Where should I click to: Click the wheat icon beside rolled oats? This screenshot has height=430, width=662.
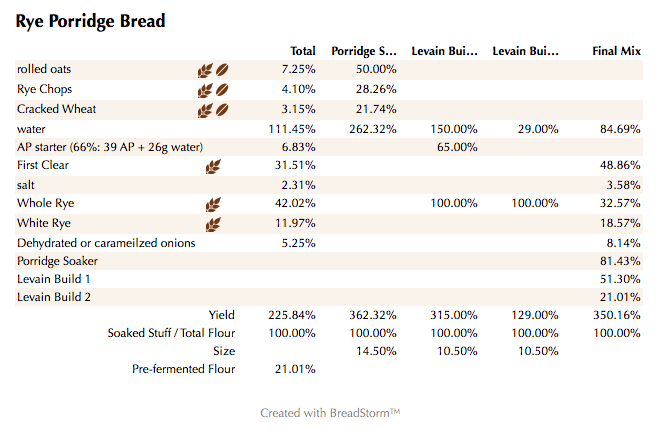204,71
